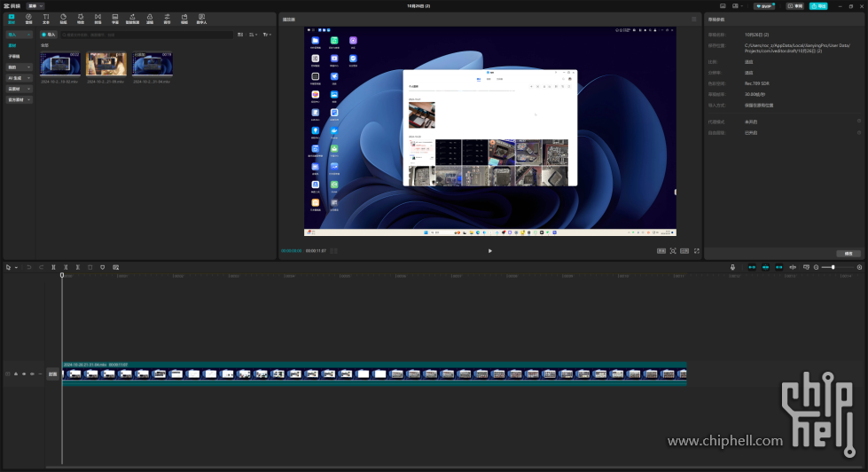Open the selection tool mode dropdown arrow
This screenshot has width=868, height=472.
click(x=16, y=268)
